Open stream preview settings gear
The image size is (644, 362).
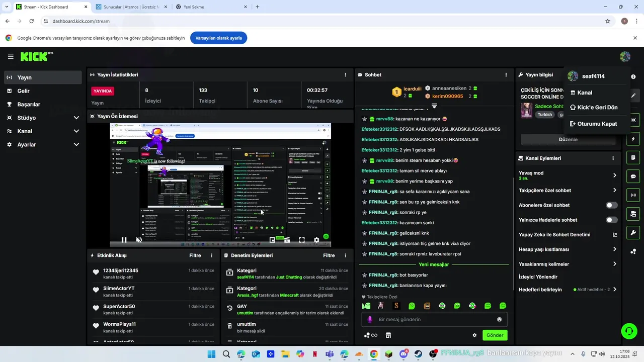coord(316,240)
